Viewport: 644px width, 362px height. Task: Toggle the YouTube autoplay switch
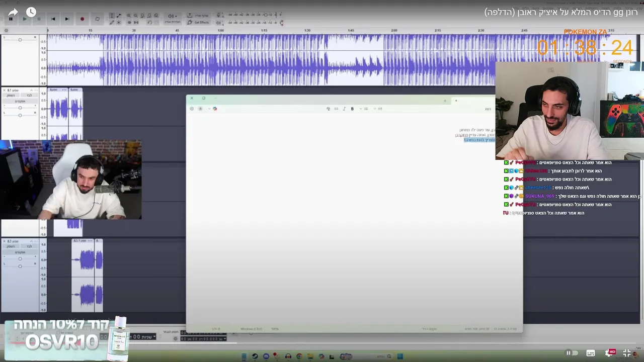572,353
